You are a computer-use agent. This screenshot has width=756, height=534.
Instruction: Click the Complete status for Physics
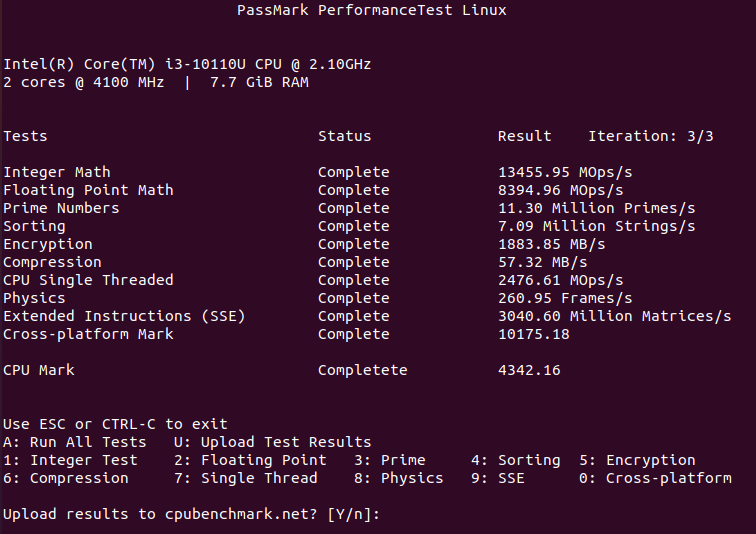click(354, 298)
